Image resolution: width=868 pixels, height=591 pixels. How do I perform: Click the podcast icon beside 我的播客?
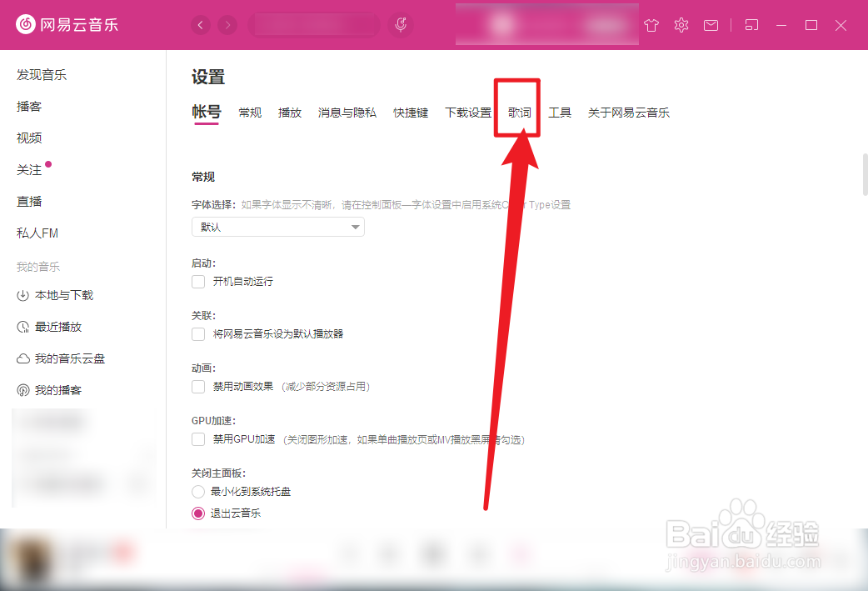tap(22, 390)
